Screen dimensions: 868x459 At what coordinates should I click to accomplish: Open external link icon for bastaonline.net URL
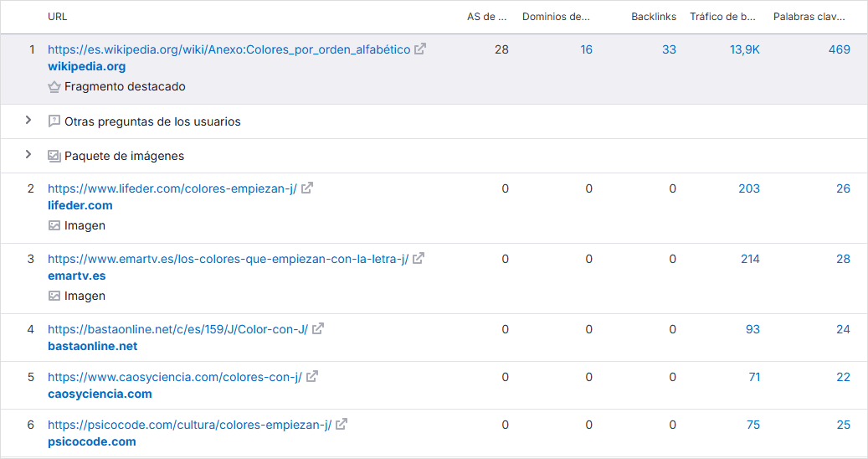[x=318, y=329]
